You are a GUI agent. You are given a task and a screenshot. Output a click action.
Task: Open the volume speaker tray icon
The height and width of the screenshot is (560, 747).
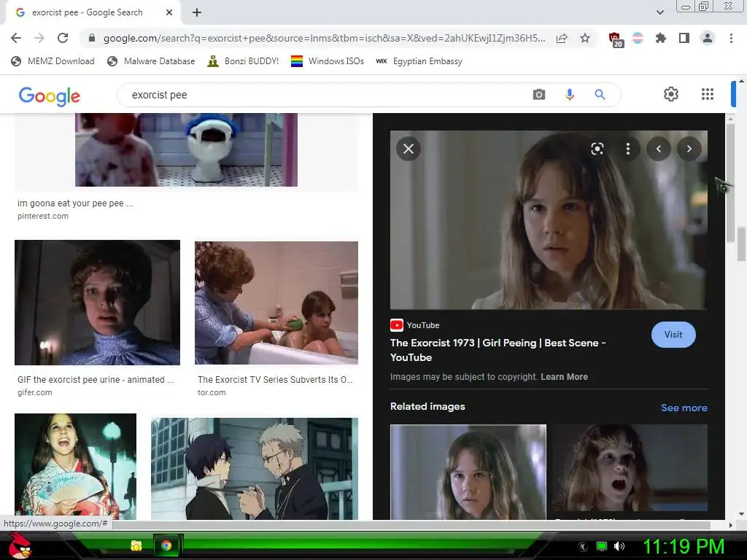(619, 546)
